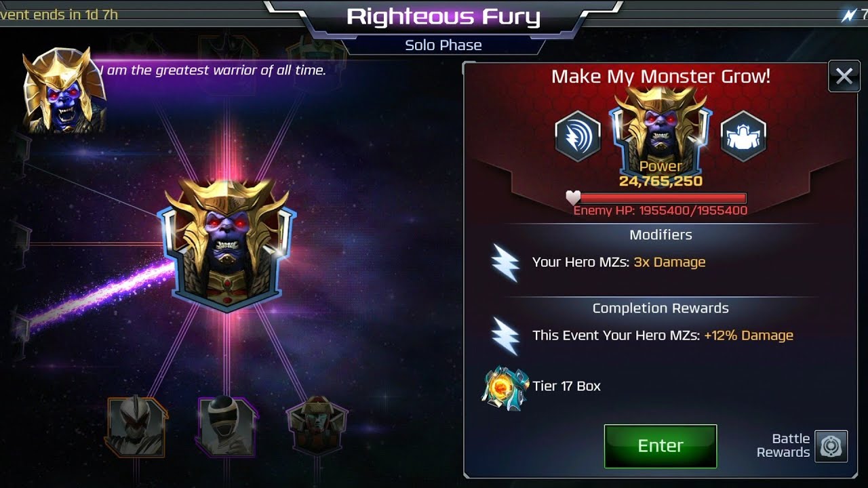Tap the Goldar avatar in dialogue corner
This screenshot has height=488, width=868.
64,90
